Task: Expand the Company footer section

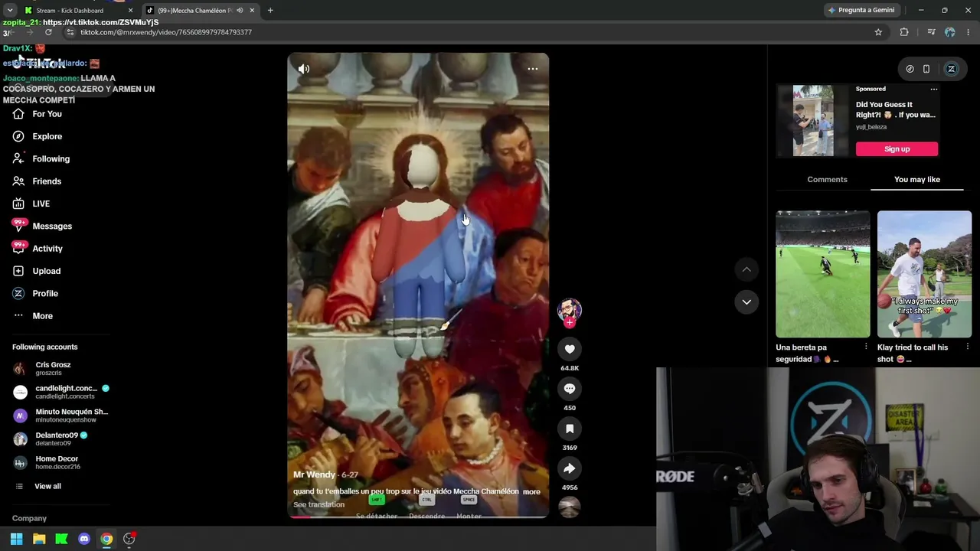Action: click(29, 518)
